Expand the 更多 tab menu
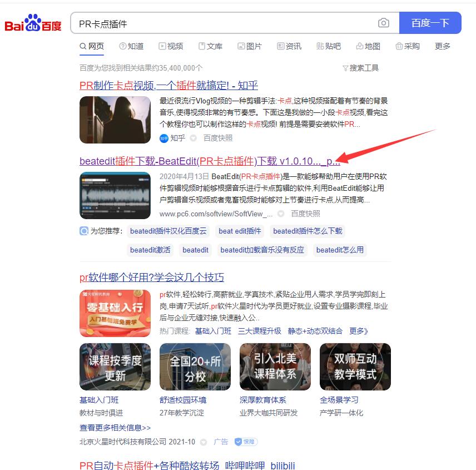Screen dimensions: 476x470 tap(442, 46)
